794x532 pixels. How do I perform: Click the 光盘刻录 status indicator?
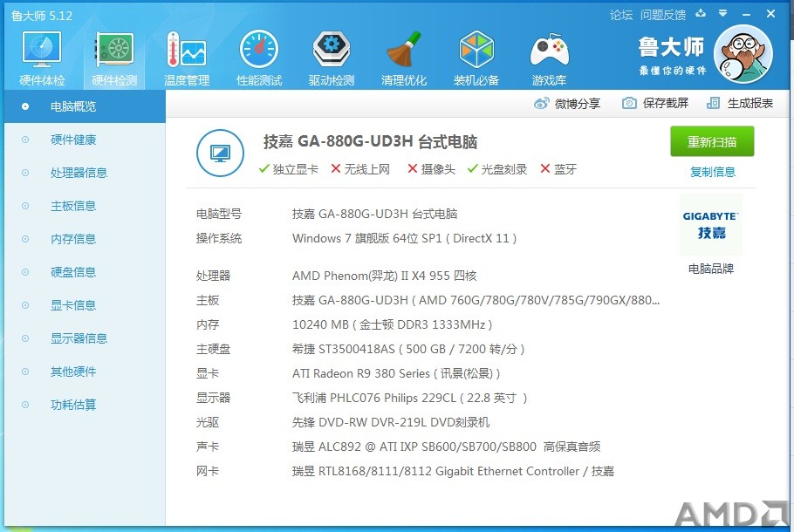pyautogui.click(x=496, y=169)
